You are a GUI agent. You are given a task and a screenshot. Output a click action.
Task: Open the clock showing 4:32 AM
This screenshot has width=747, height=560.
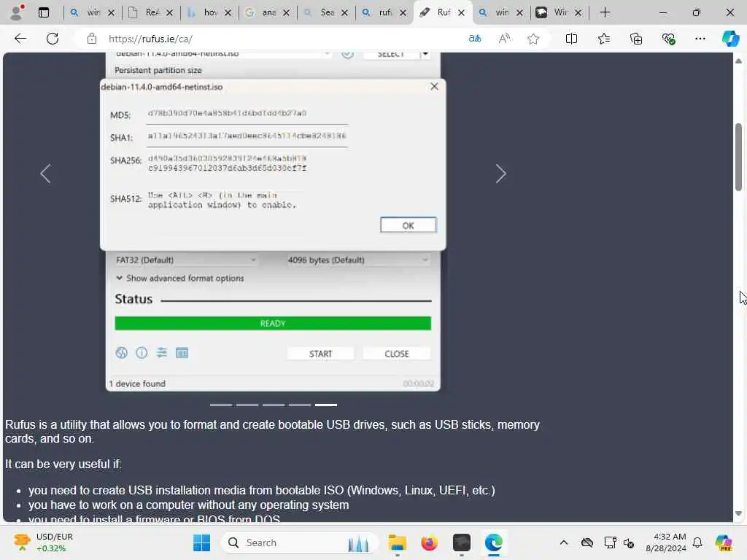(x=666, y=542)
